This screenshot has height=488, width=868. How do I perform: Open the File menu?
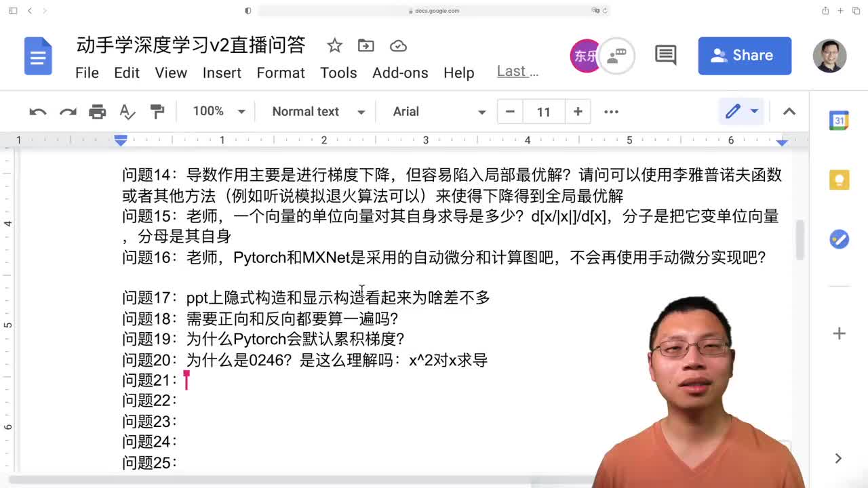pos(87,73)
